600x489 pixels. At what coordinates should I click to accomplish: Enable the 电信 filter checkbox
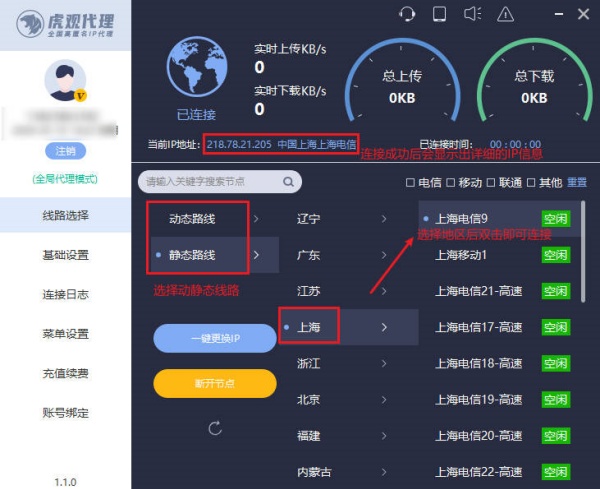[x=410, y=183]
